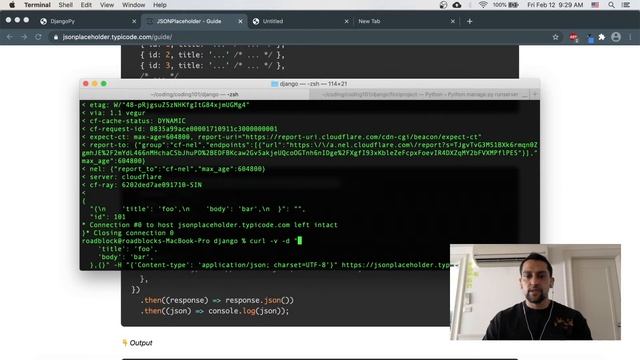
Task: Click the "id": 101 output line
Action: tap(107, 217)
